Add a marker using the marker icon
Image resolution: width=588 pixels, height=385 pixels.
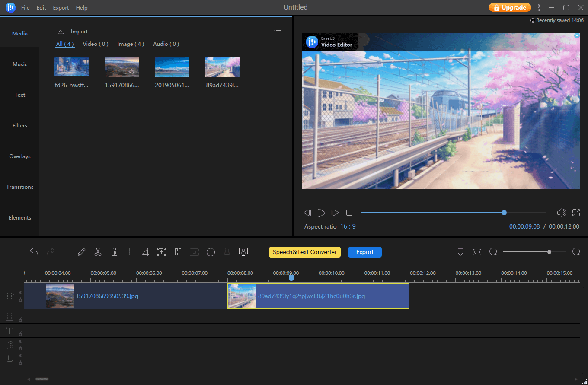pos(460,251)
